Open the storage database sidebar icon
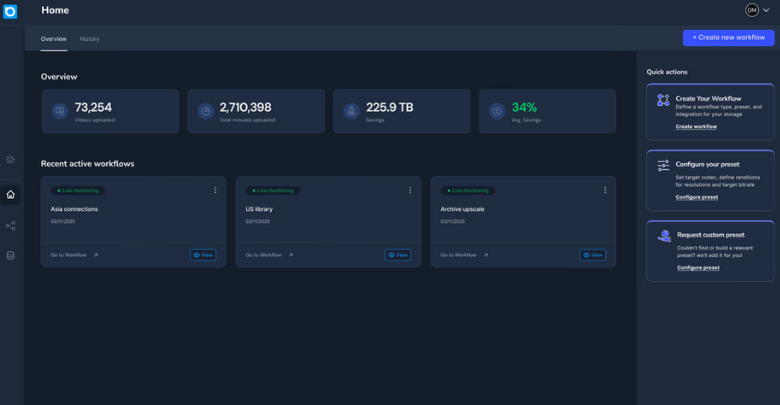The image size is (780, 405). 11,255
